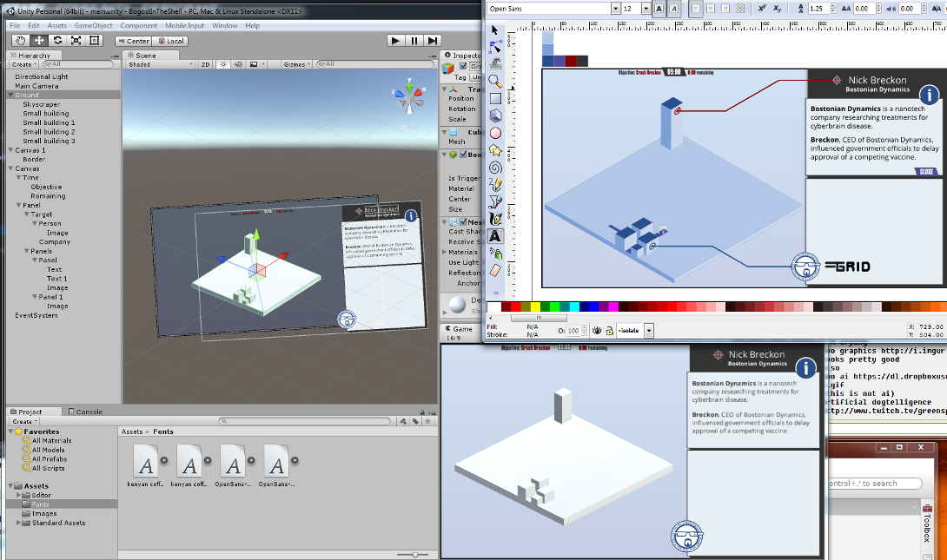Image resolution: width=947 pixels, height=560 pixels.
Task: Select the Move tool in Unity toolbar
Action: click(39, 41)
